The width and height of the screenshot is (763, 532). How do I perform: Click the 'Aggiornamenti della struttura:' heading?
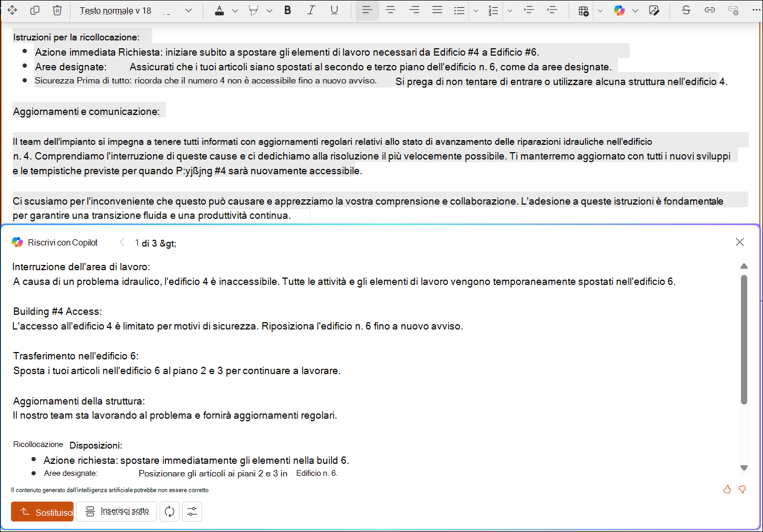click(79, 401)
